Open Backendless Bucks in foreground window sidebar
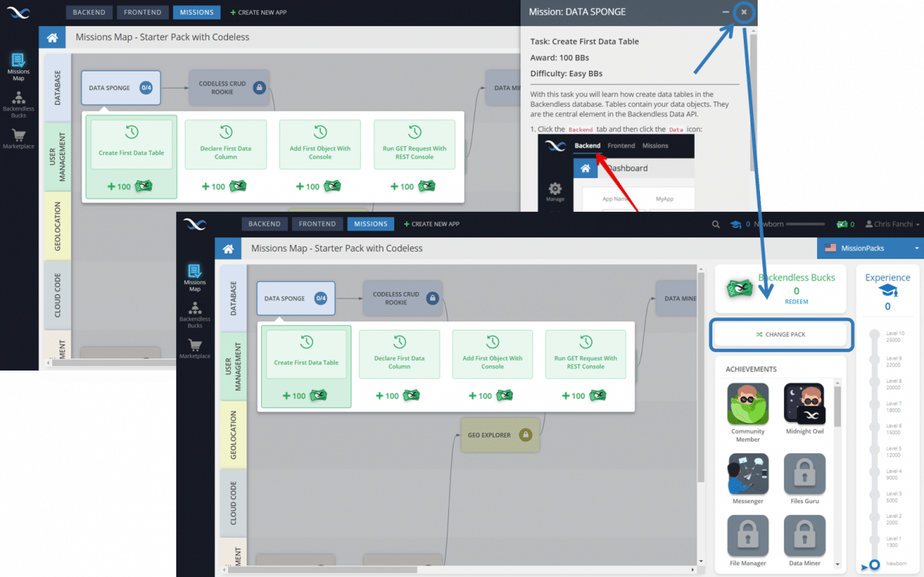924x577 pixels. 195,314
